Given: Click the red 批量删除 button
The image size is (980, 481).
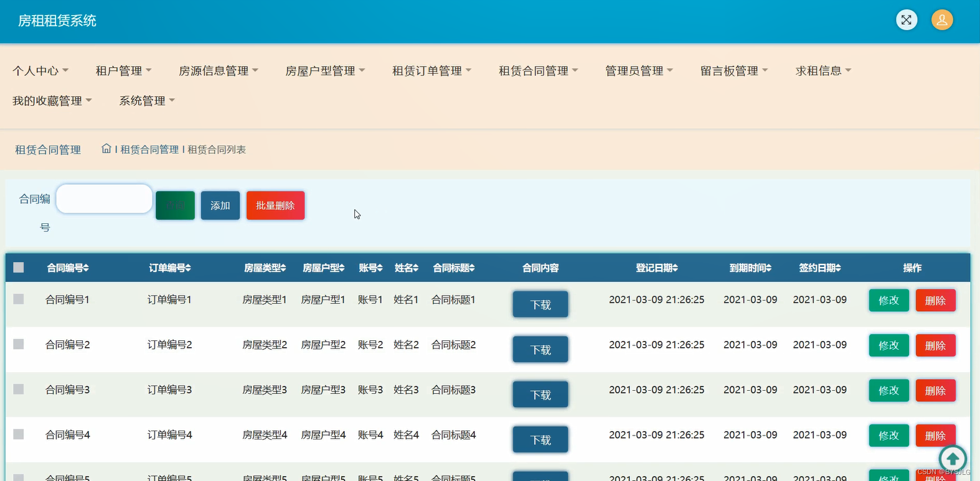Looking at the screenshot, I should (275, 205).
